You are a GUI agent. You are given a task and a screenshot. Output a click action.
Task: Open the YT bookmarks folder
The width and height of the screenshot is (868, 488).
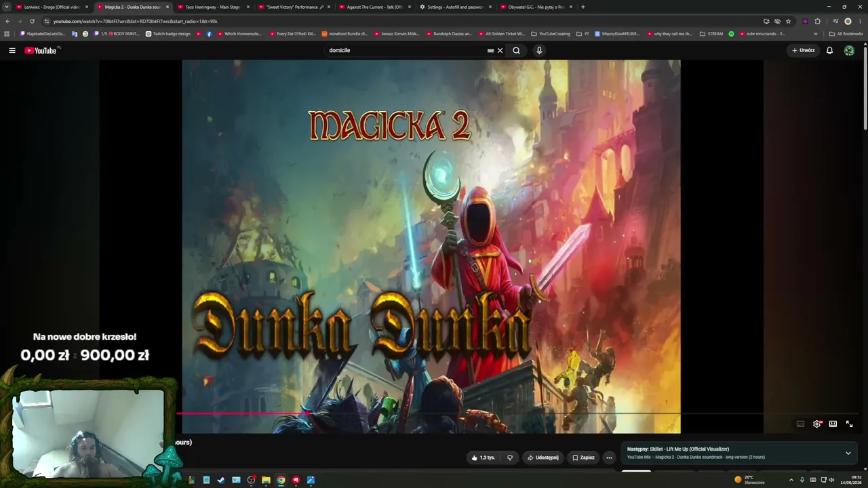click(x=583, y=34)
